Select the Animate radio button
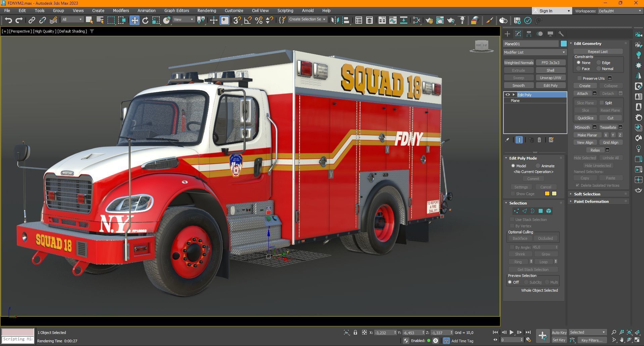 tap(538, 166)
